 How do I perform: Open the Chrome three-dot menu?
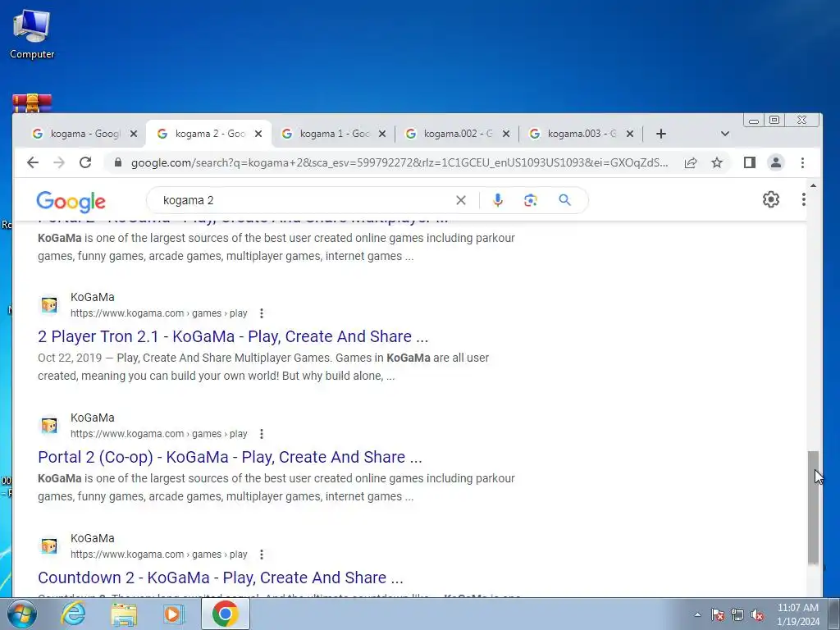click(x=802, y=162)
